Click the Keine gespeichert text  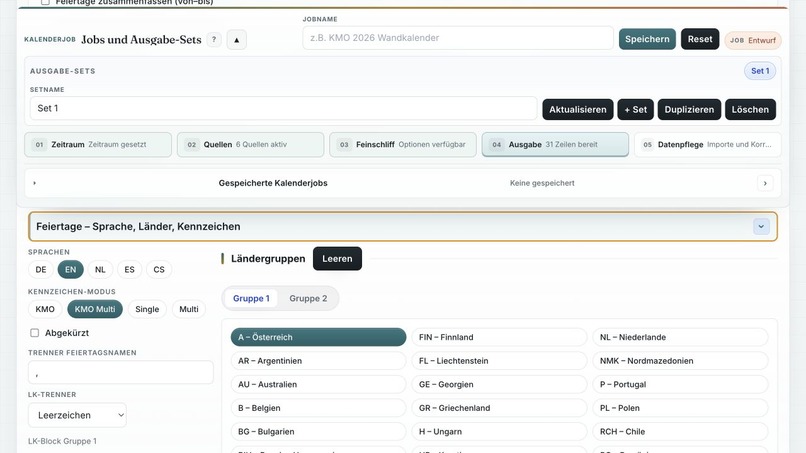pos(542,183)
